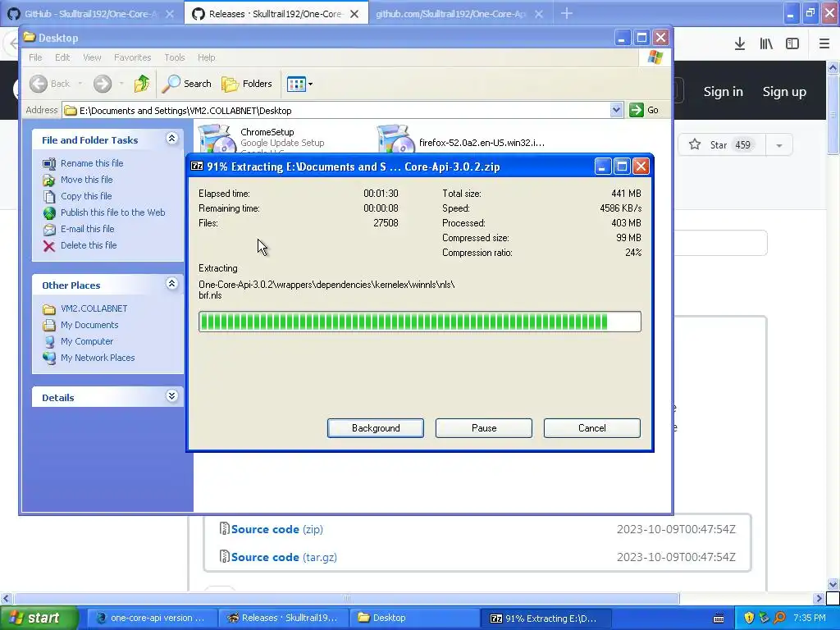Click the Start button
Viewport: 840px width, 630px height.
[38, 619]
